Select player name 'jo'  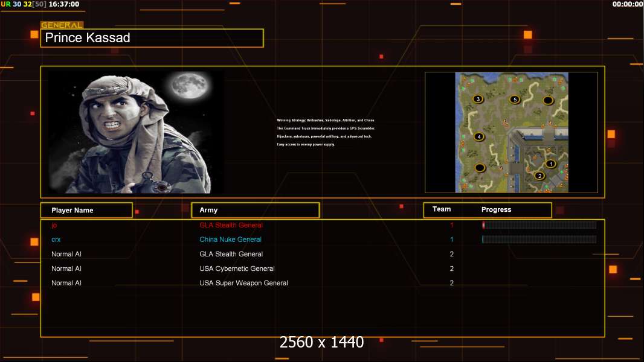coord(54,225)
